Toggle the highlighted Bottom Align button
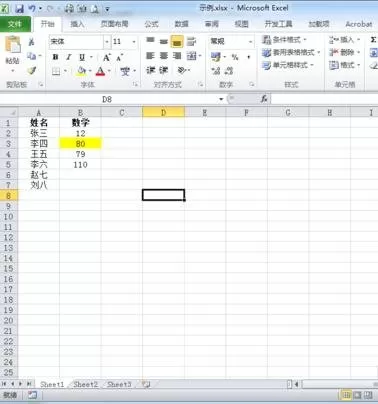Viewport: 378px width, 404px height. point(177,42)
